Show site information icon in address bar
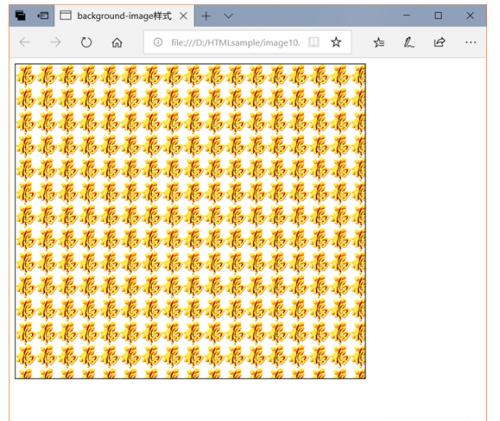The width and height of the screenshot is (500, 421). click(158, 42)
